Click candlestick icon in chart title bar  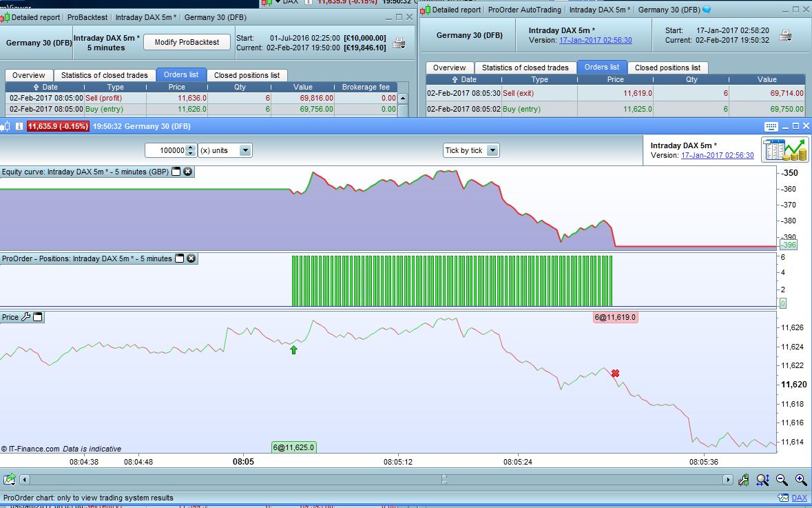(5, 126)
